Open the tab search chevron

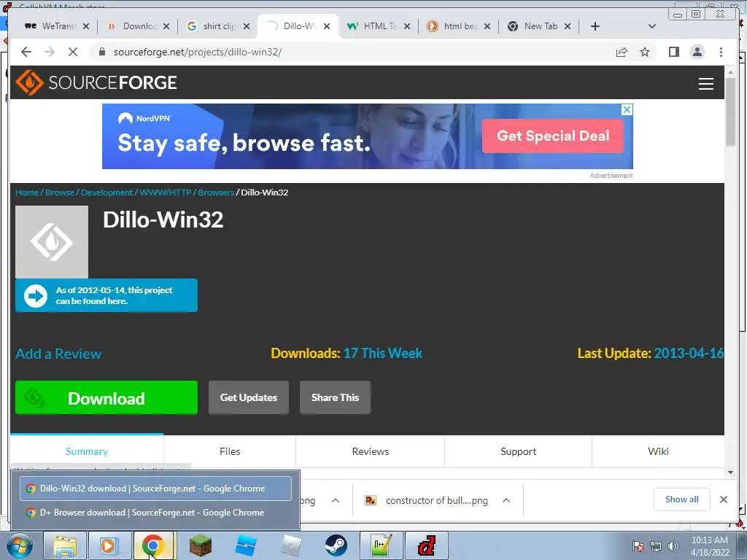pos(652,26)
